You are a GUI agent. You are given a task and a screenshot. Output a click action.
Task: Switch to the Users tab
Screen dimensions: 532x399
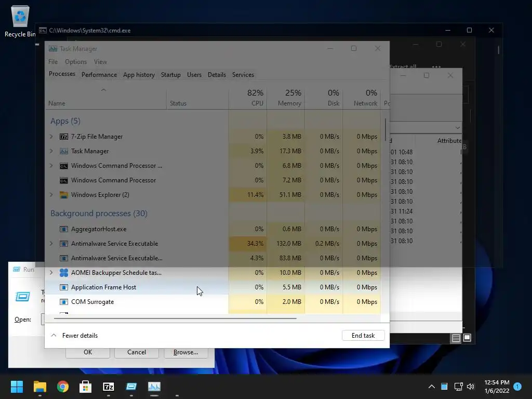click(194, 75)
